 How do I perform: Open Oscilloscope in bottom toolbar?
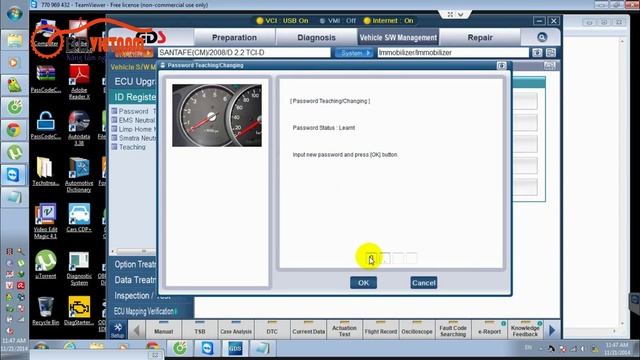(x=417, y=330)
